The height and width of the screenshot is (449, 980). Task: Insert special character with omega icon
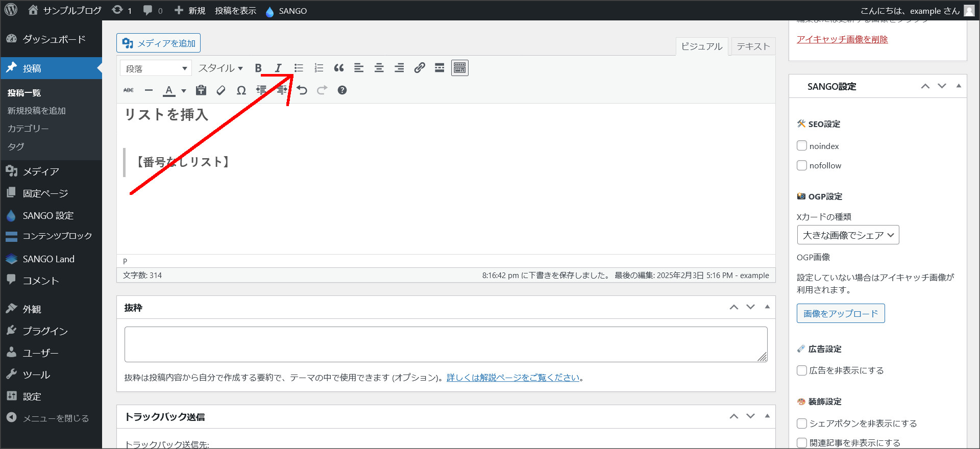(x=241, y=90)
